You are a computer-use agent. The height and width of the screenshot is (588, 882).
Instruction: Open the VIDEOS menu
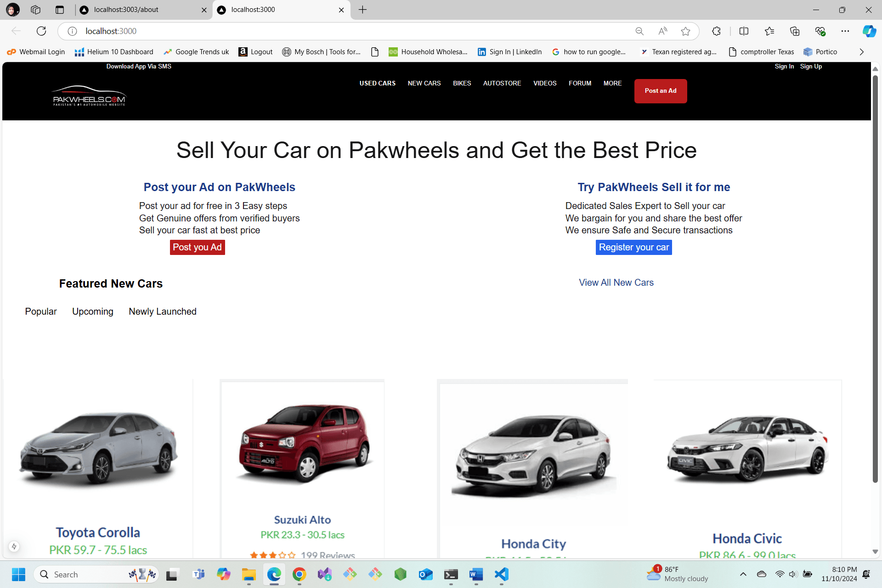[x=545, y=83]
